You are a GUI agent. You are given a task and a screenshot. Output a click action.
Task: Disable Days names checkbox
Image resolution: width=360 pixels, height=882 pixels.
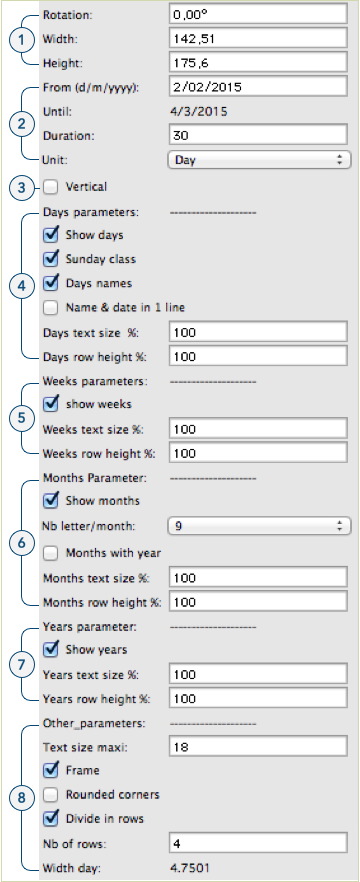[x=51, y=283]
